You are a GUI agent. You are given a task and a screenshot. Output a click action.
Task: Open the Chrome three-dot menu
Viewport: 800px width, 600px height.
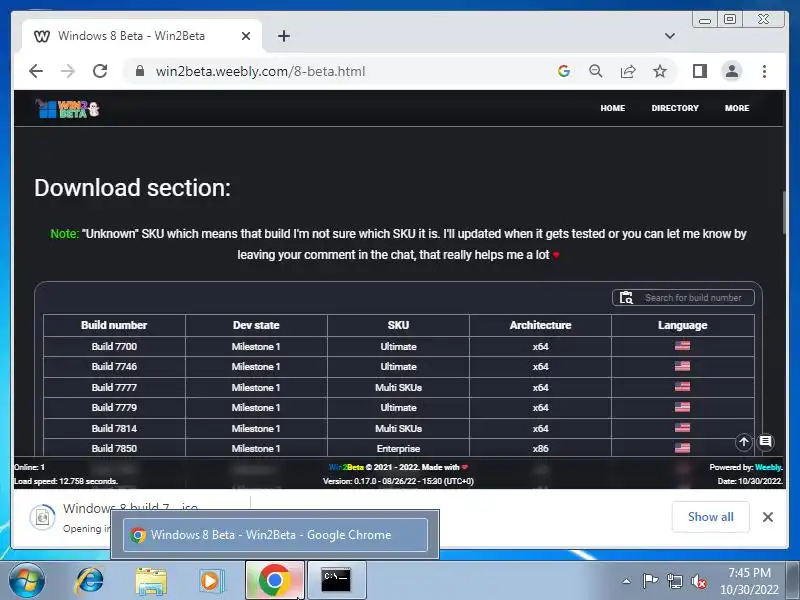764,71
